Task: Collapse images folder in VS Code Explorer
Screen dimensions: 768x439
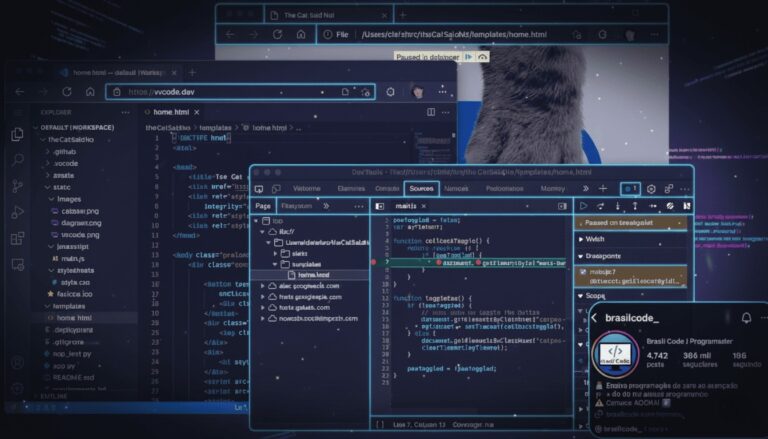Action: (x=51, y=199)
